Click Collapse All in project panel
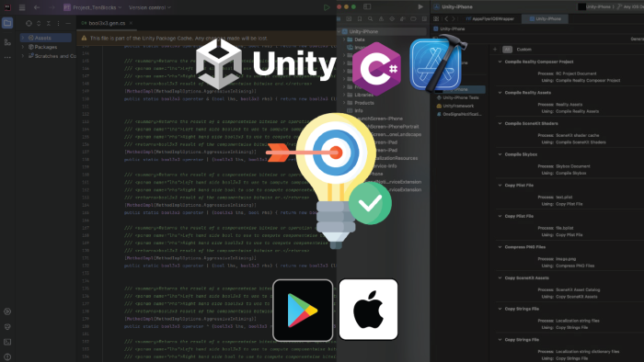The height and width of the screenshot is (362, 644). tap(49, 23)
